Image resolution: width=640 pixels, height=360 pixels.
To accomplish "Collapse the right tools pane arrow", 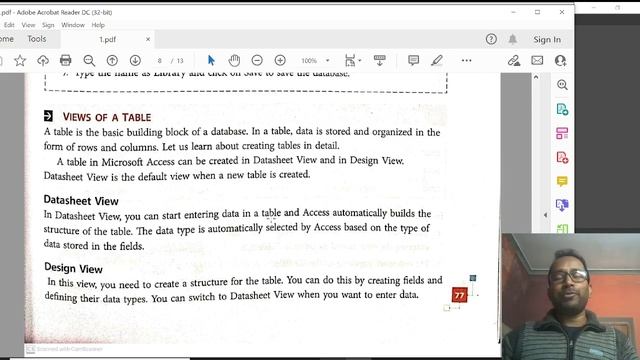I will point(546,215).
